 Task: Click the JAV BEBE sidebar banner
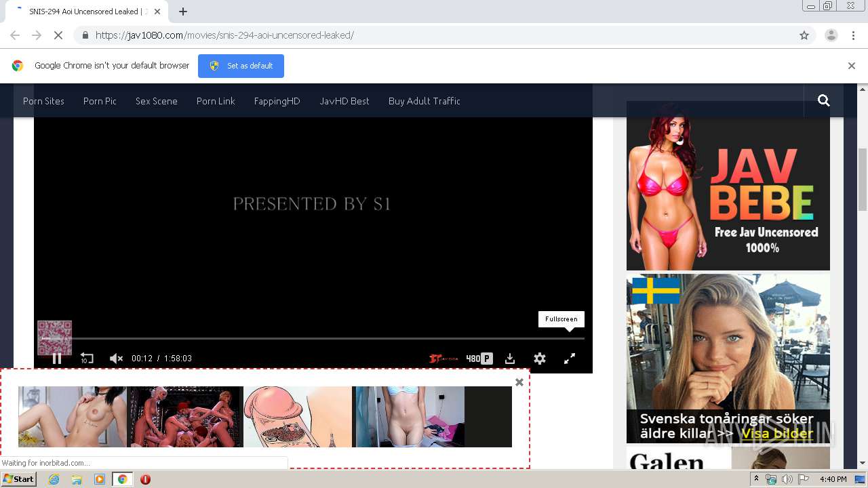[x=728, y=186]
